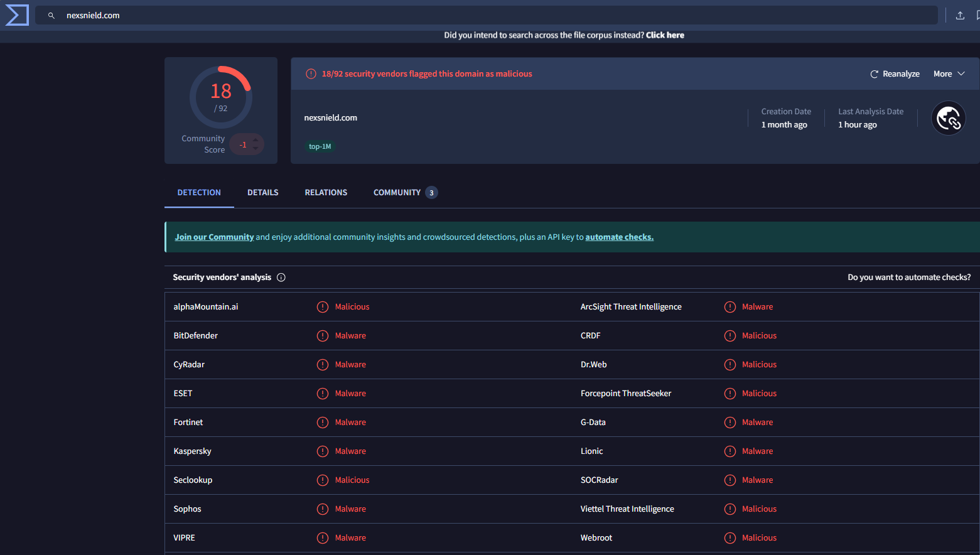The width and height of the screenshot is (980, 555).
Task: Expand the More dropdown menu
Action: point(949,74)
